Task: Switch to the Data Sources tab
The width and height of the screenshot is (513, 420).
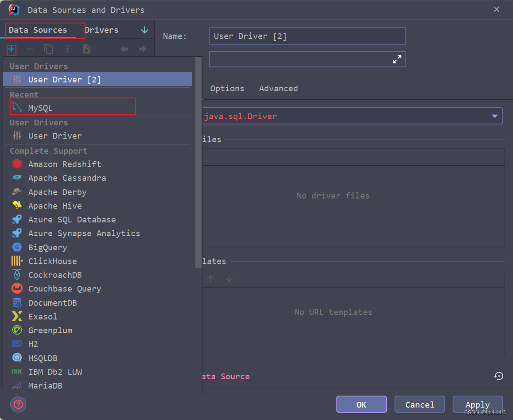Action: coord(38,30)
